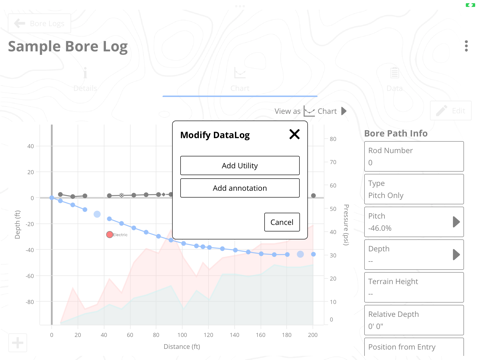Cancel the Modify DataLog dialog

[x=282, y=222]
